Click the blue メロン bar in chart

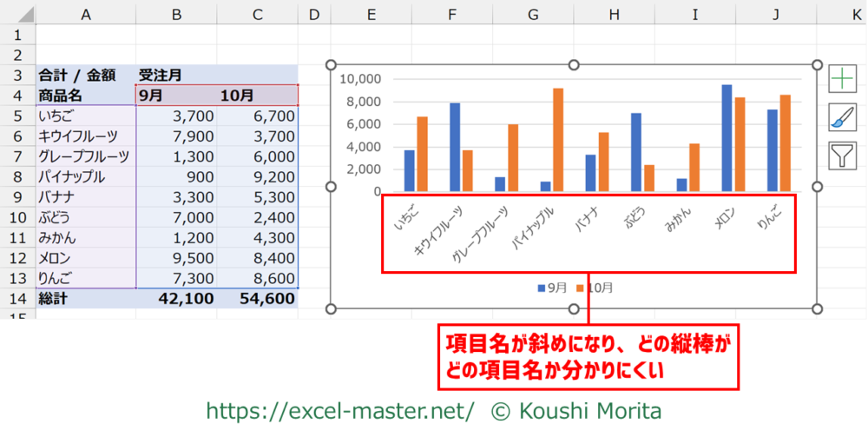pos(726,137)
